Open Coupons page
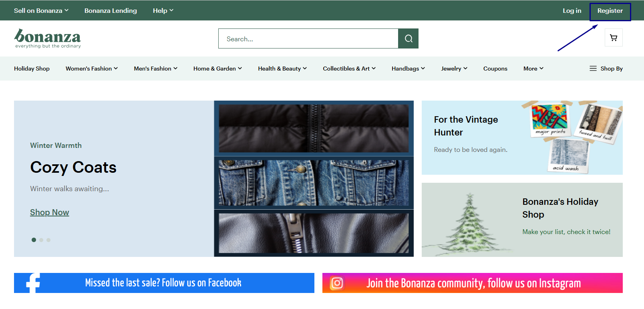Screen dimensions: 644x309 (495, 69)
